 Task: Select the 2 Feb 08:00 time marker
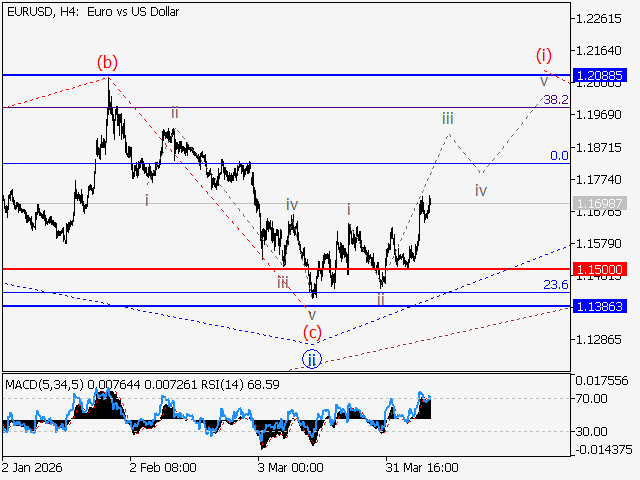162,467
